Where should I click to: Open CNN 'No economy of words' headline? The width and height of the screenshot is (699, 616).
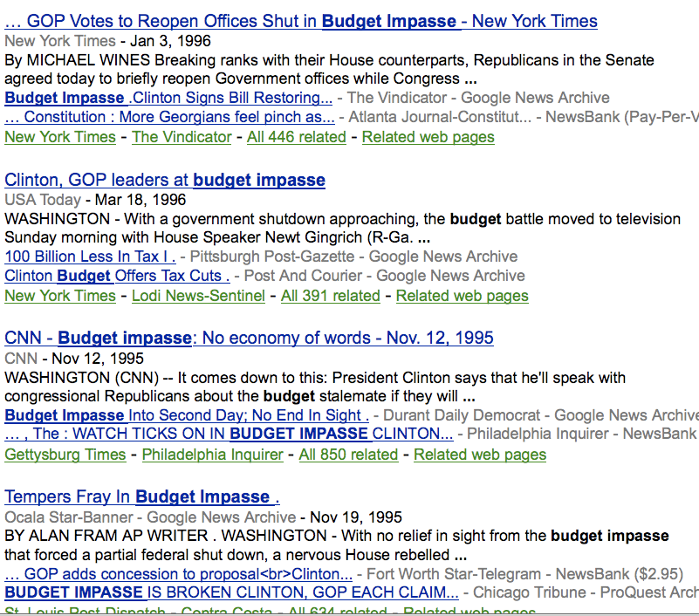pyautogui.click(x=249, y=339)
